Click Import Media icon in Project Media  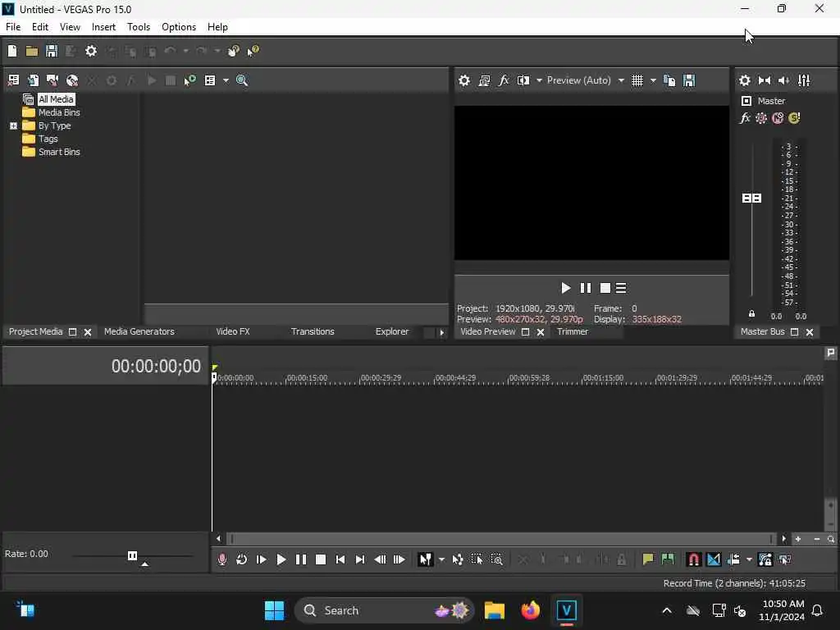(x=13, y=80)
